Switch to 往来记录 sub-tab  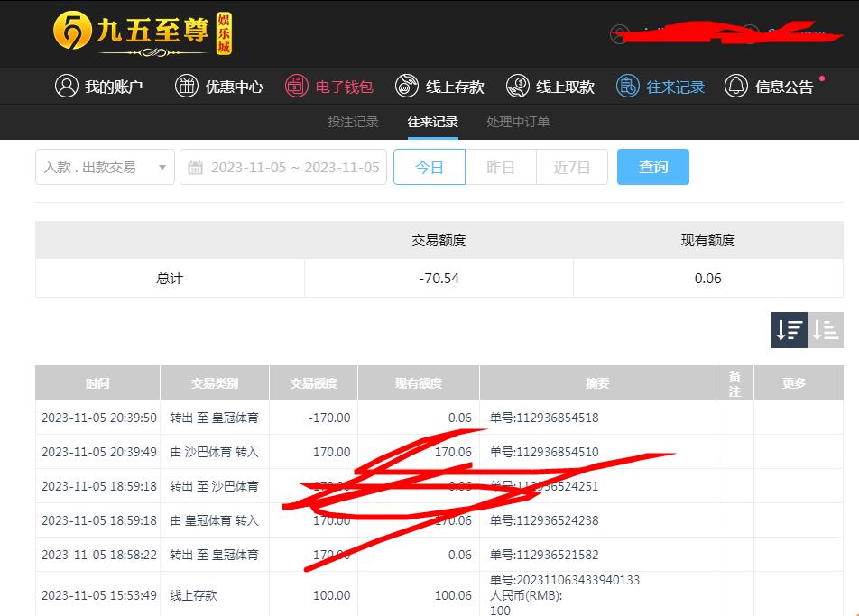click(433, 122)
